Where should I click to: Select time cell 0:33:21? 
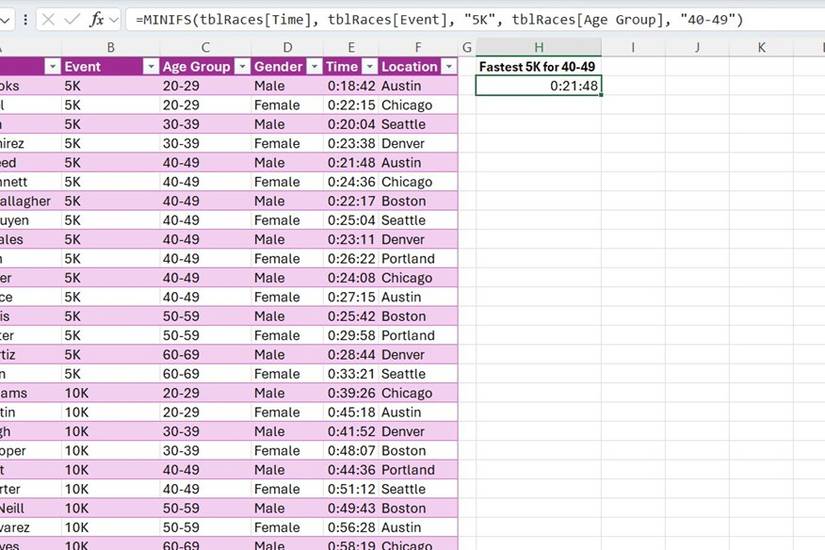tap(351, 374)
